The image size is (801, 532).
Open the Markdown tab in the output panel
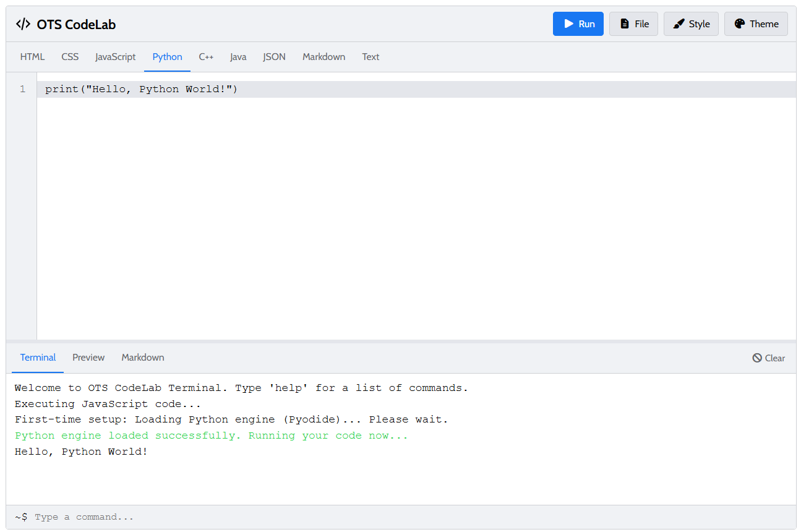point(143,358)
